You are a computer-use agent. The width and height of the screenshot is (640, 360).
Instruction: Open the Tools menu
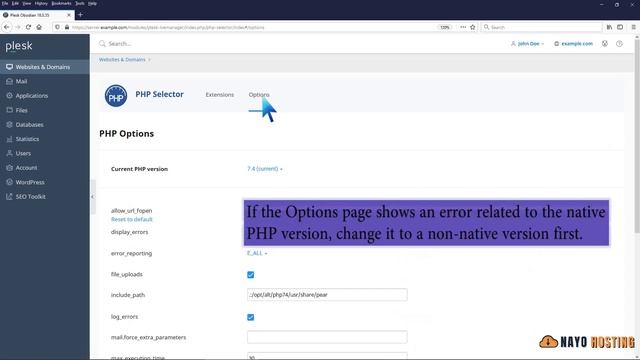[x=80, y=3]
